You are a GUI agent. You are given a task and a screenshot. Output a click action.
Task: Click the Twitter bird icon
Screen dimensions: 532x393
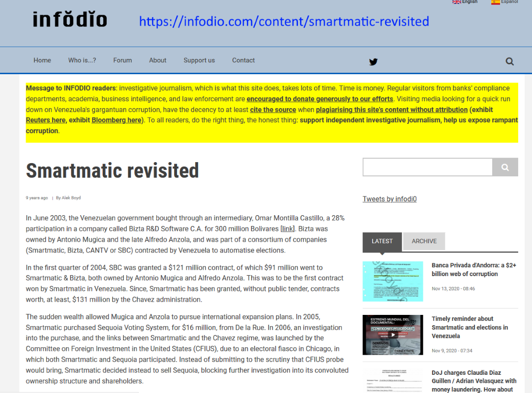[x=373, y=61]
